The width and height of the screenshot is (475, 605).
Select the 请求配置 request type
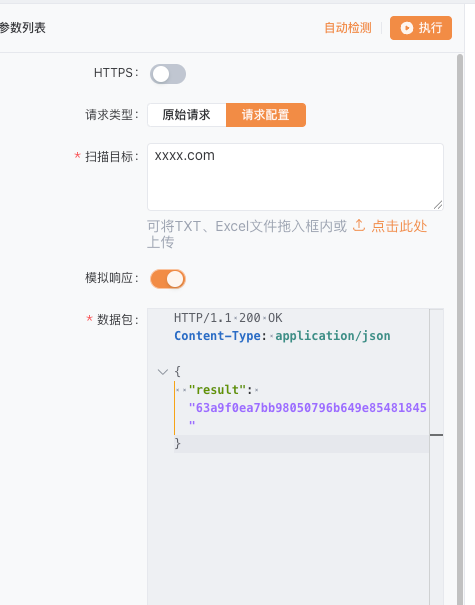(266, 115)
